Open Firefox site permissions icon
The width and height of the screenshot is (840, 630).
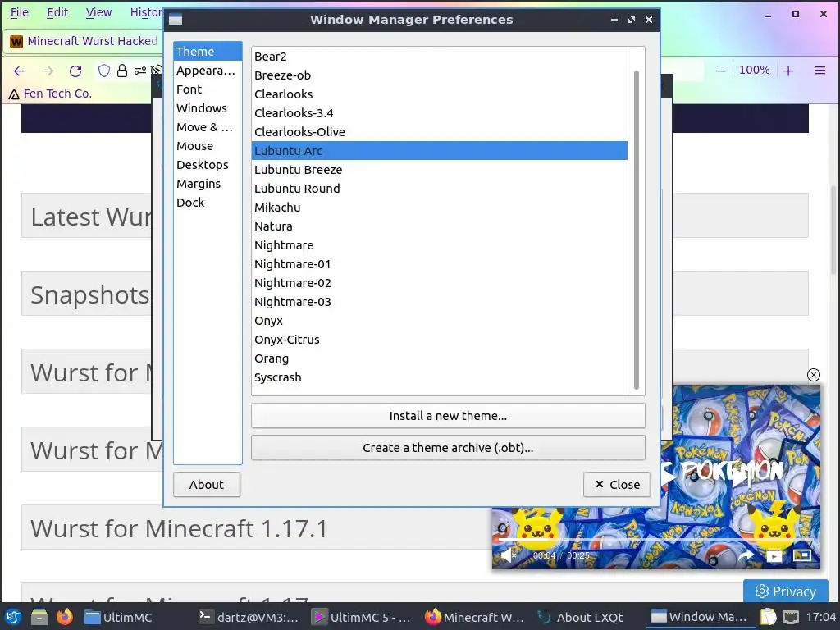click(x=139, y=71)
